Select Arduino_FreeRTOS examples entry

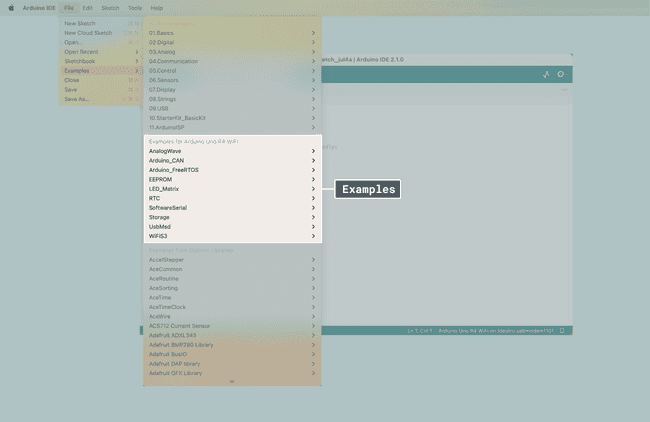pos(232,170)
